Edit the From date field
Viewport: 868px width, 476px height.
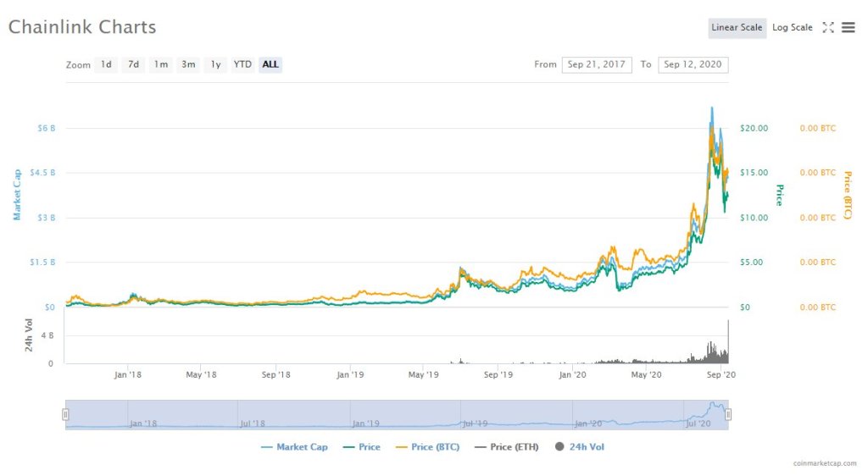(596, 64)
